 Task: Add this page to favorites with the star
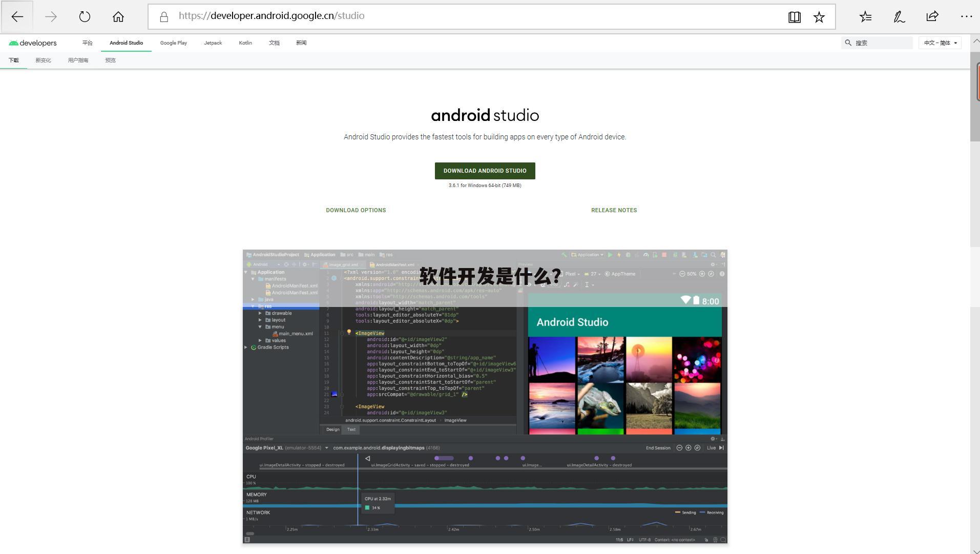pos(819,17)
